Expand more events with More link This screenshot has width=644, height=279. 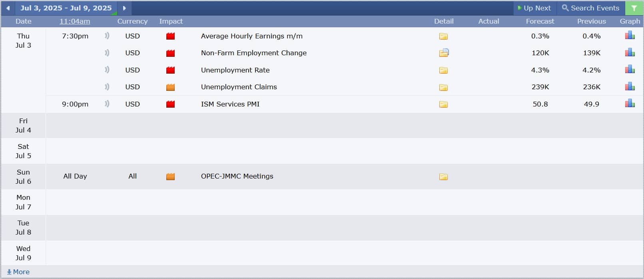(18, 272)
